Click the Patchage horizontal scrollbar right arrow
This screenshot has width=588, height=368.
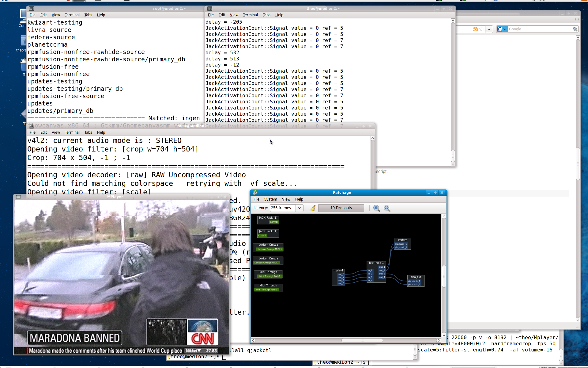coord(439,340)
